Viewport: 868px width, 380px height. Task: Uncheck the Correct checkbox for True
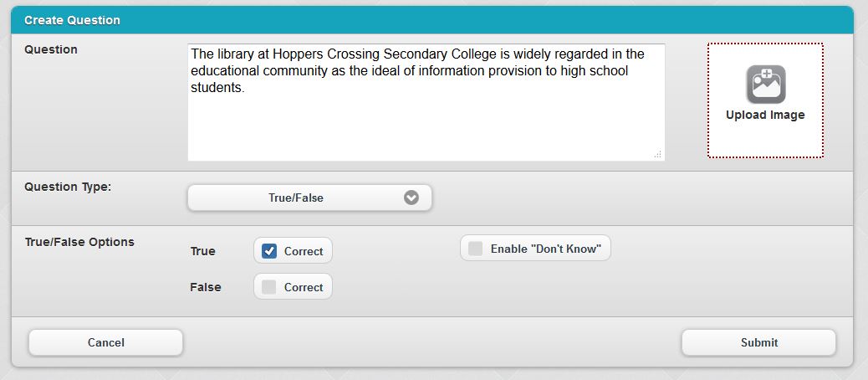pyautogui.click(x=269, y=251)
